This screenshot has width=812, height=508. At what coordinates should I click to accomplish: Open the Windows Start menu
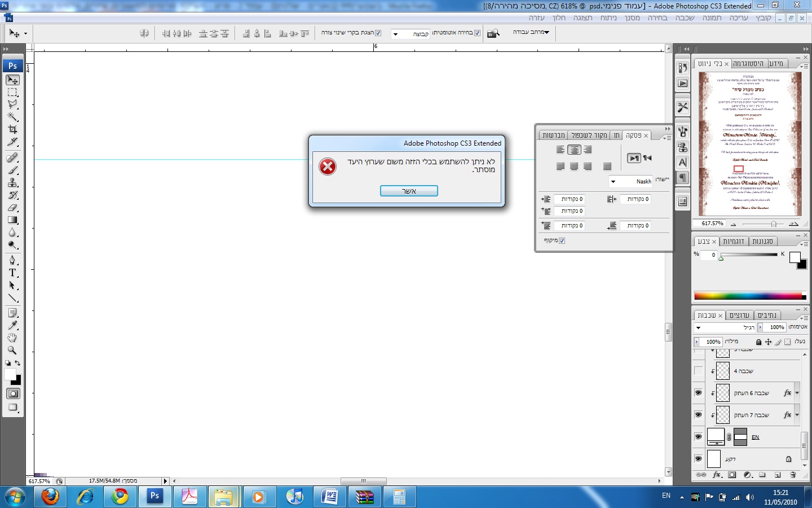pos(15,497)
